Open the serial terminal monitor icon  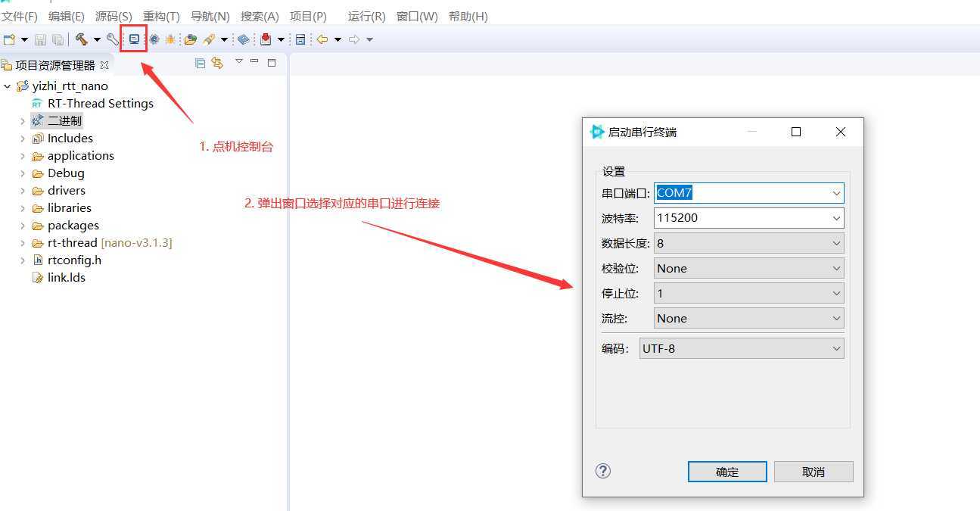[x=134, y=39]
